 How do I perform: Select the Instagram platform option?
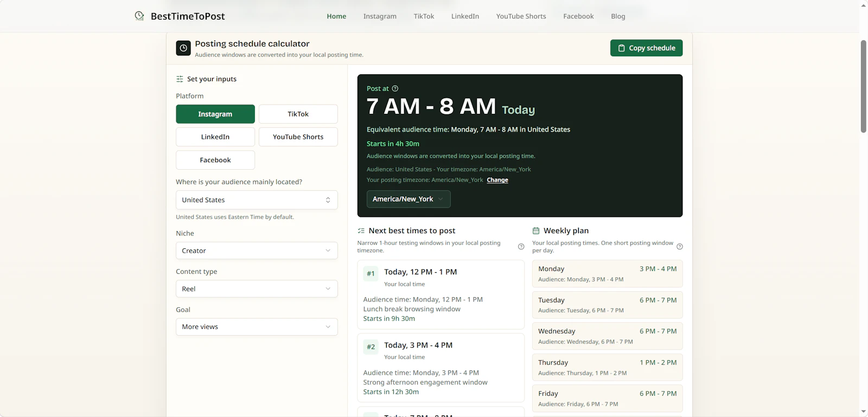pyautogui.click(x=215, y=114)
